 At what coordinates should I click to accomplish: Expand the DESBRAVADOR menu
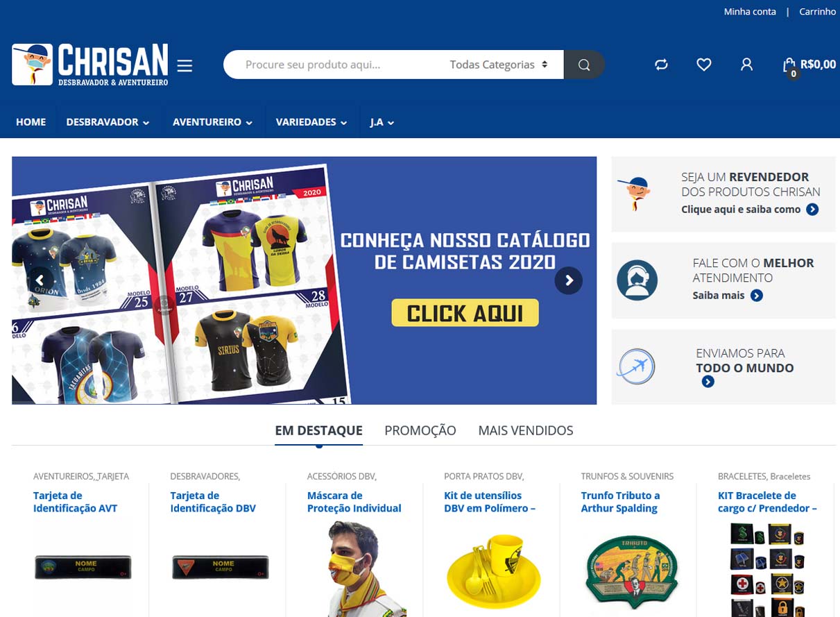coord(108,122)
